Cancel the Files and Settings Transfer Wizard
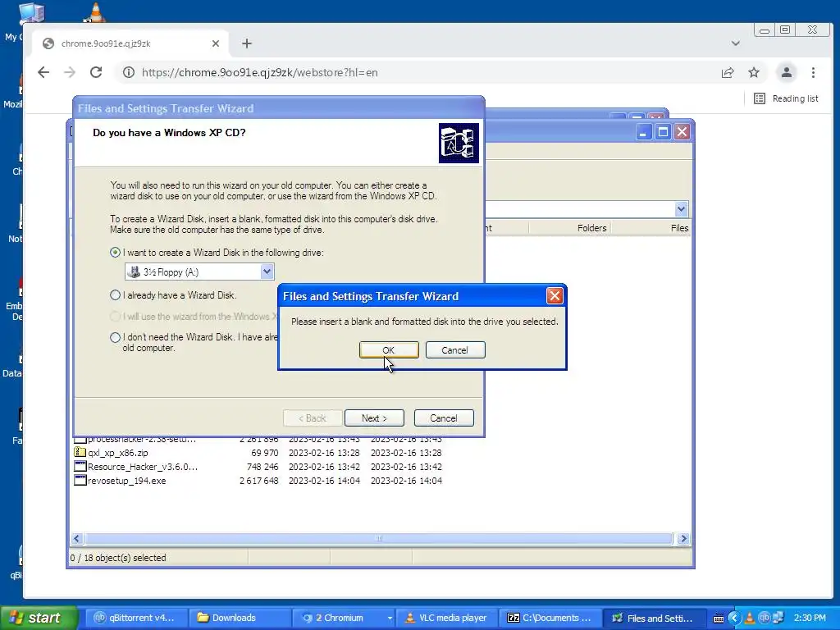This screenshot has height=630, width=840. click(444, 418)
